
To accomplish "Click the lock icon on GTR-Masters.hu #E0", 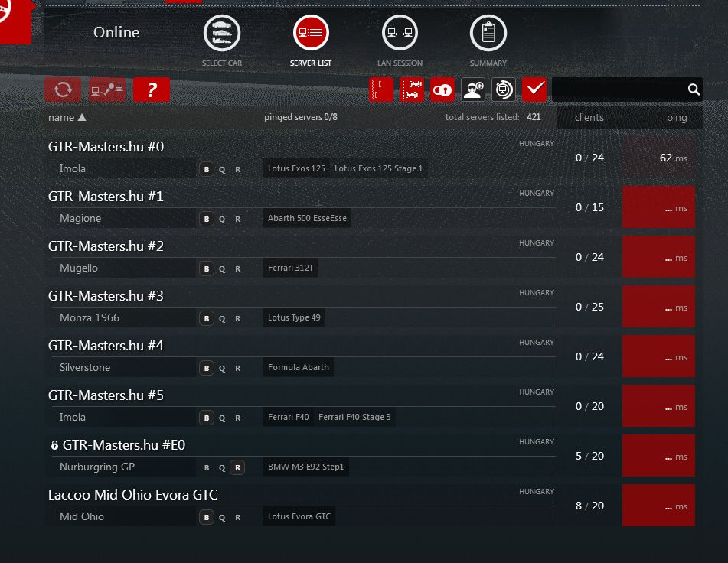I will point(54,445).
